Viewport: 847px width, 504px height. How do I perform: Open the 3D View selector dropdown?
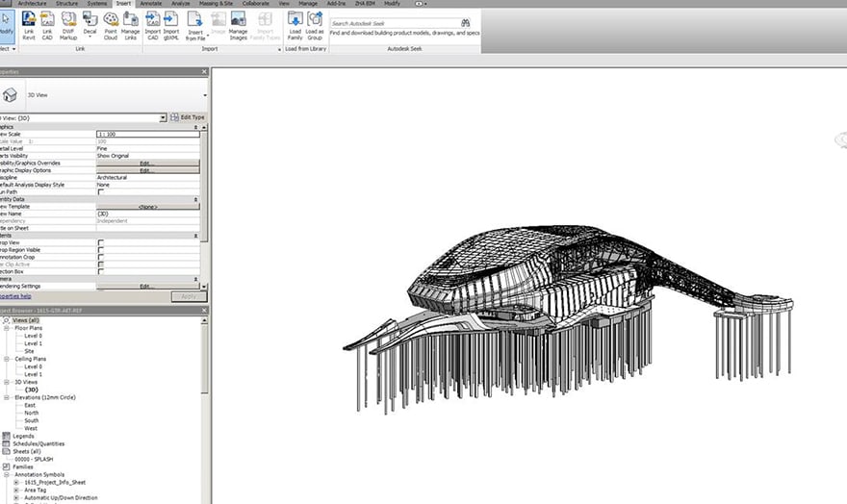205,95
